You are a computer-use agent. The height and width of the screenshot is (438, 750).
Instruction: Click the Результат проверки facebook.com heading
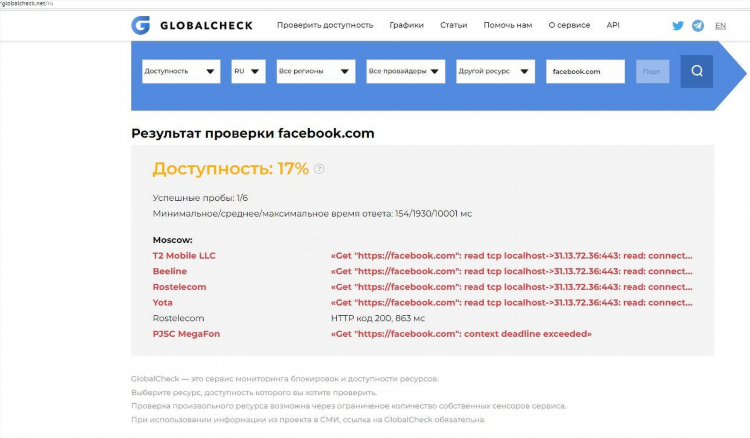pos(253,133)
